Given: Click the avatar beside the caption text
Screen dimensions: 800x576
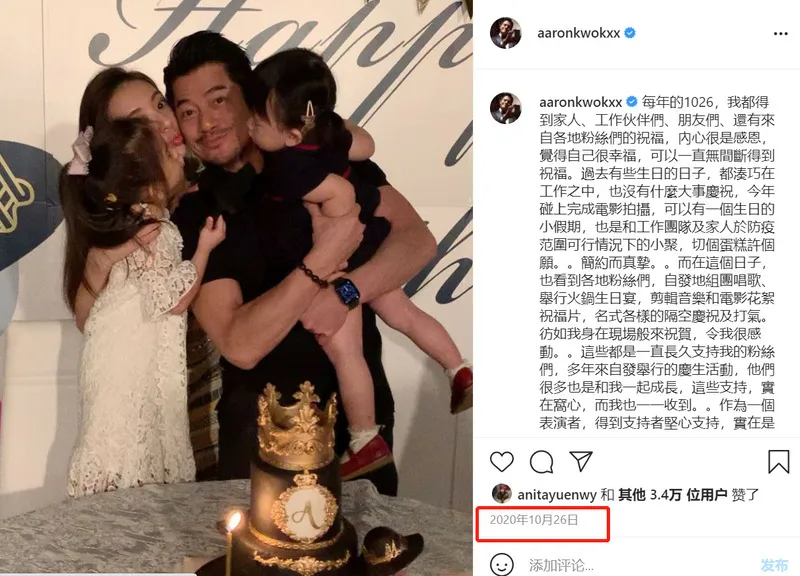Looking at the screenshot, I should pyautogui.click(x=505, y=108).
